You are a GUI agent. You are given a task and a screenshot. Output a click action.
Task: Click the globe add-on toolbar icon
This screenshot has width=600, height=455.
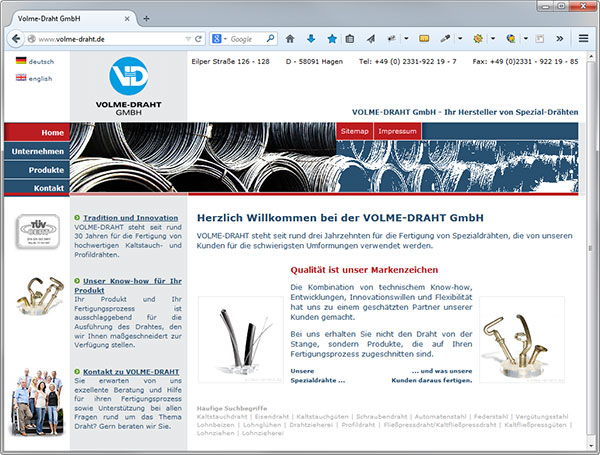click(510, 38)
